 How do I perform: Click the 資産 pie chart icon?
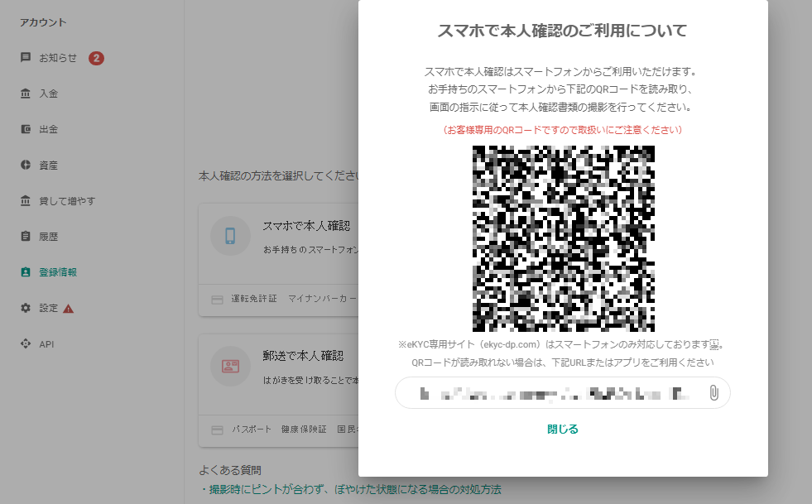(x=26, y=166)
